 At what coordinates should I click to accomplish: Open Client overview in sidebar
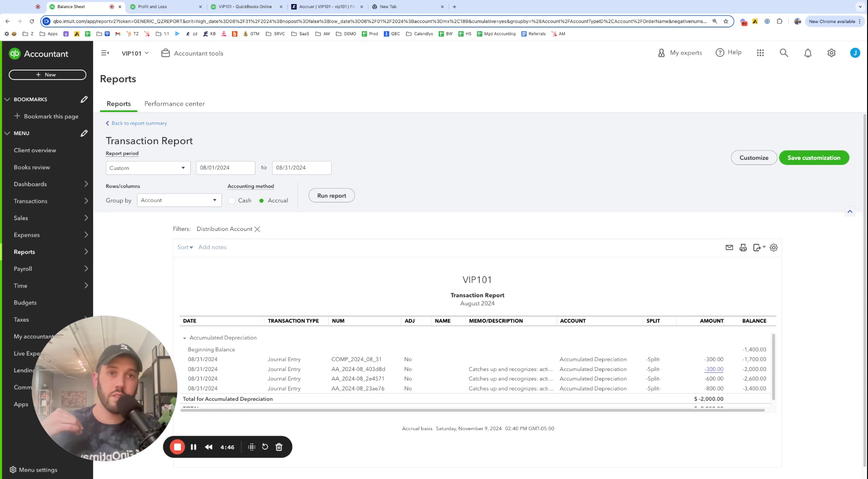35,150
